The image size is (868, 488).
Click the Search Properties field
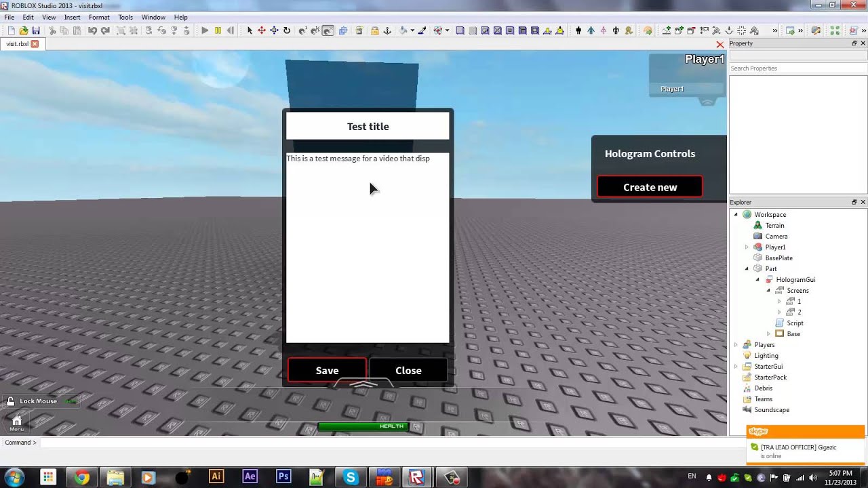(x=797, y=68)
